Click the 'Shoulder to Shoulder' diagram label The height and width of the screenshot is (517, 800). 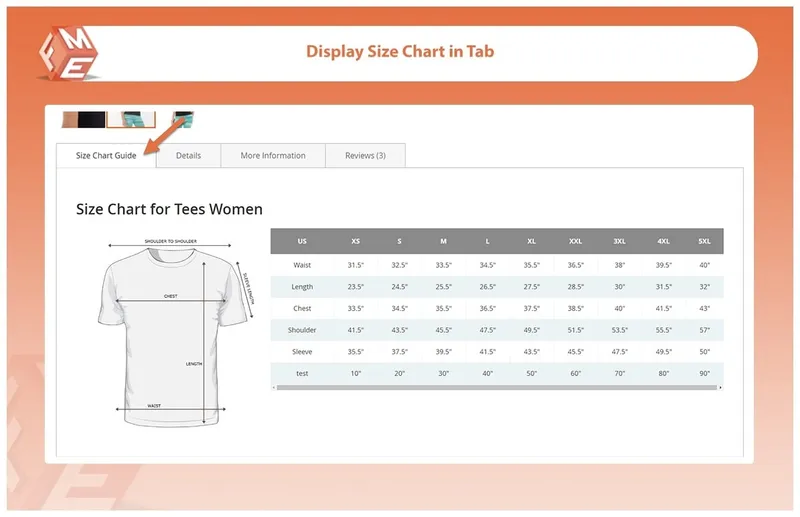[170, 241]
